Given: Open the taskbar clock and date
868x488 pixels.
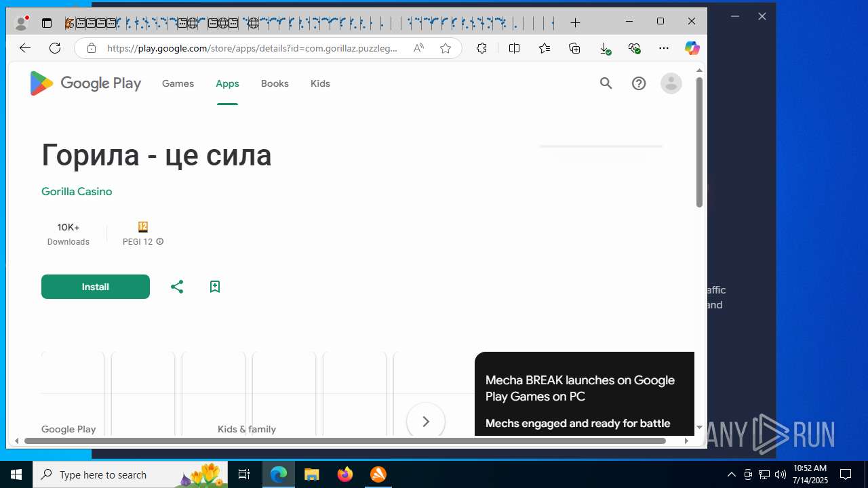Looking at the screenshot, I should [810, 474].
